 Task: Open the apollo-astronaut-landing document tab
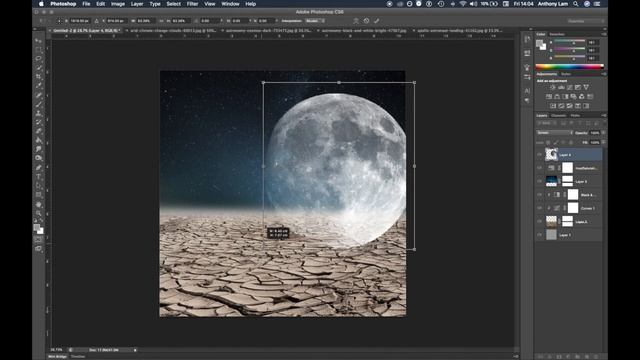(x=459, y=31)
